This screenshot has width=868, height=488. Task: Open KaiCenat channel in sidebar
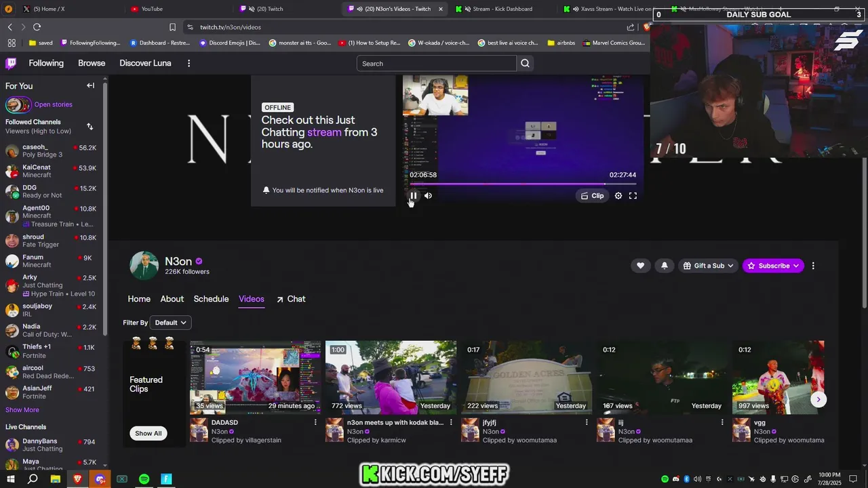tap(51, 171)
